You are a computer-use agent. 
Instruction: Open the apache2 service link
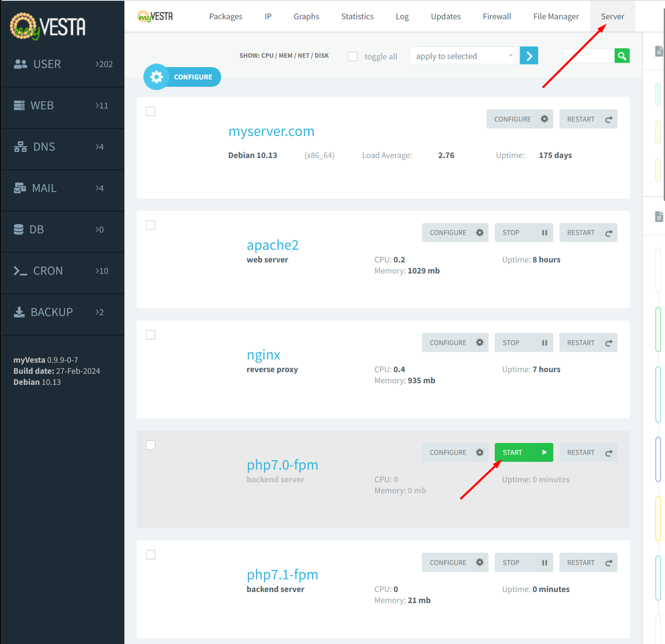[x=273, y=245]
